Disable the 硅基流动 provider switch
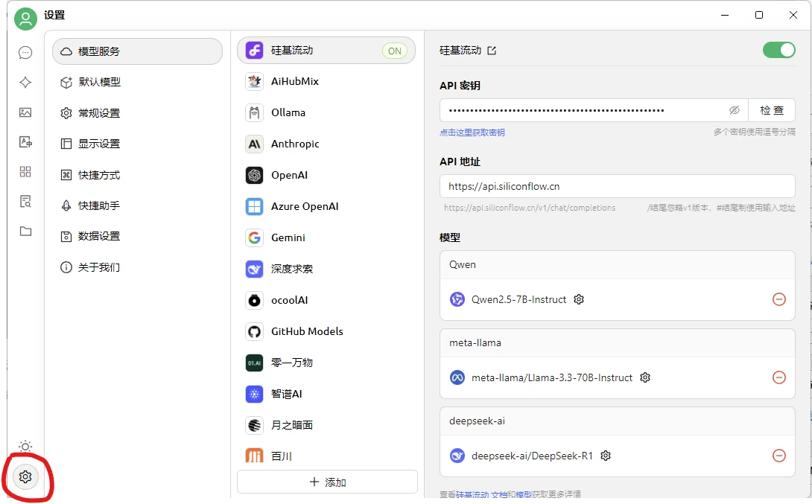 (x=778, y=50)
